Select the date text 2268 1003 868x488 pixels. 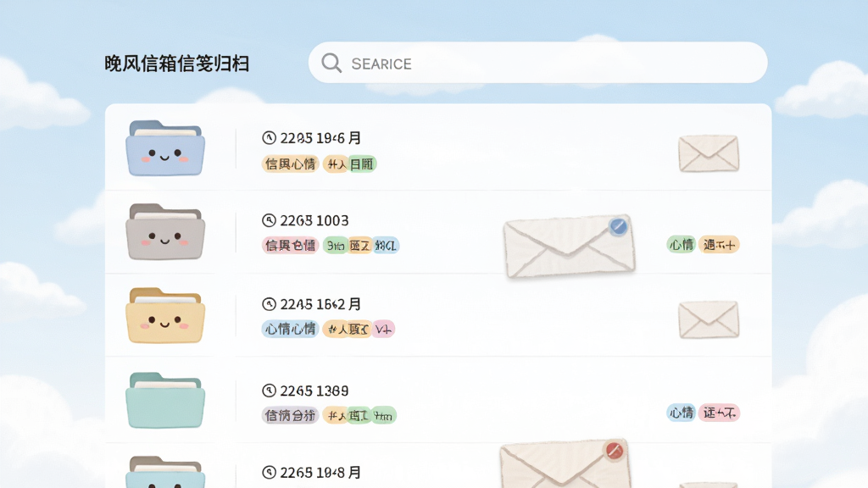(x=314, y=220)
